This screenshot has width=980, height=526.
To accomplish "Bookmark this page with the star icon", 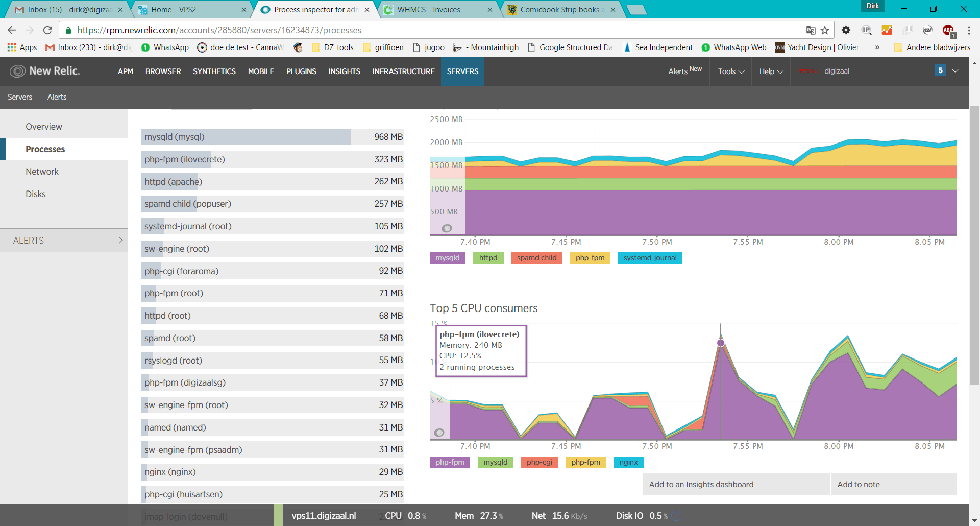I will [825, 30].
